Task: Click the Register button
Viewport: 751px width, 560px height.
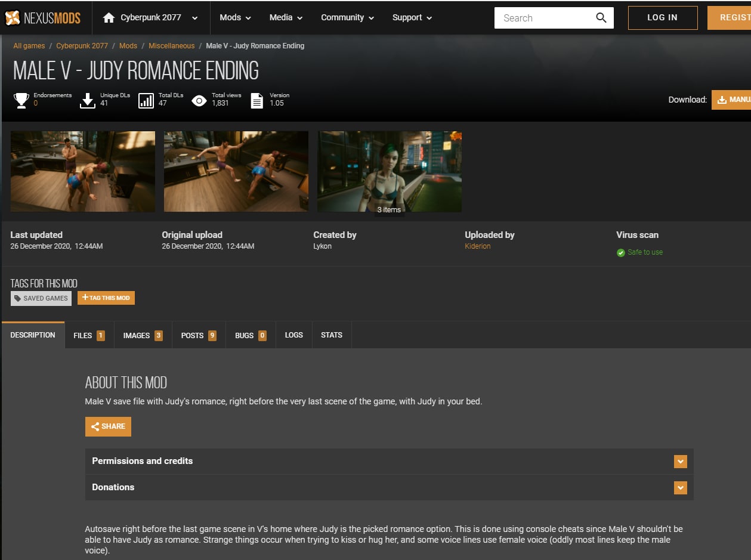Action: [x=729, y=18]
